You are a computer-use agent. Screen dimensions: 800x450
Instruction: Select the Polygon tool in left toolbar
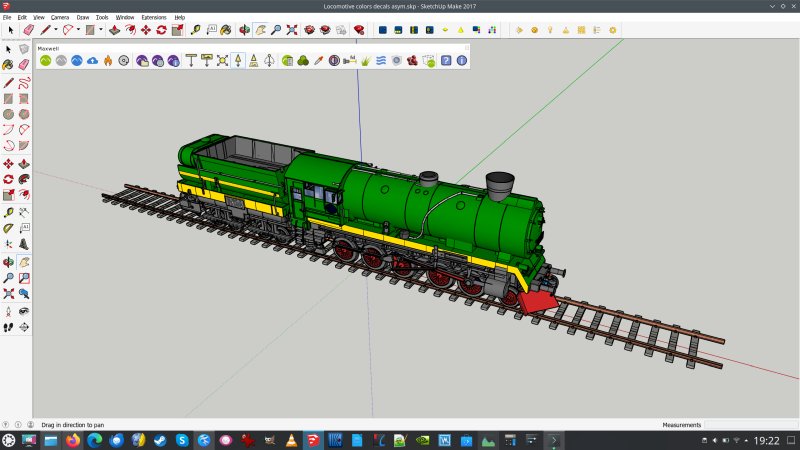24,114
